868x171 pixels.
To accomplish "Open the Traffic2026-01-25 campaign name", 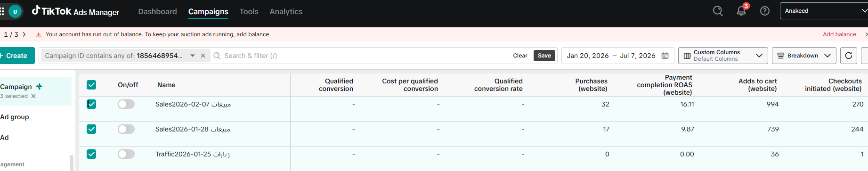I will [x=193, y=154].
